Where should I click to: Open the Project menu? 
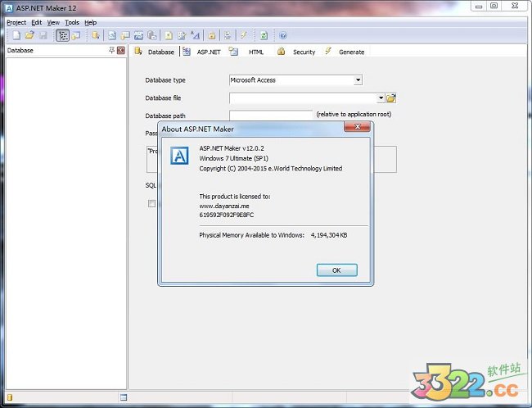(16, 22)
